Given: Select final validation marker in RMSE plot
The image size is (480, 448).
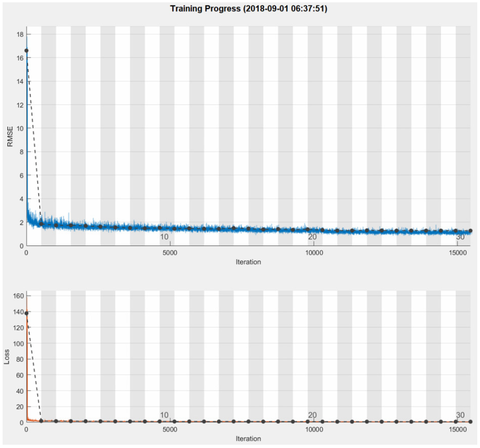Looking at the screenshot, I should (470, 231).
